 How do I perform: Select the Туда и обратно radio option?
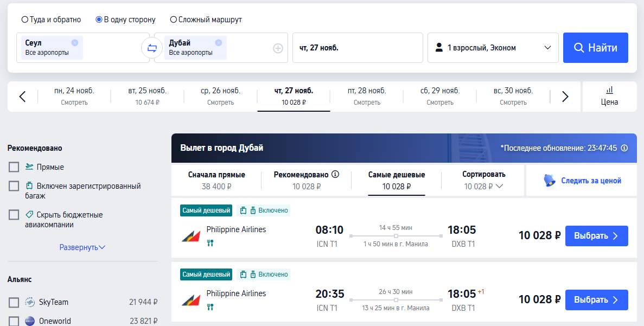(x=24, y=20)
